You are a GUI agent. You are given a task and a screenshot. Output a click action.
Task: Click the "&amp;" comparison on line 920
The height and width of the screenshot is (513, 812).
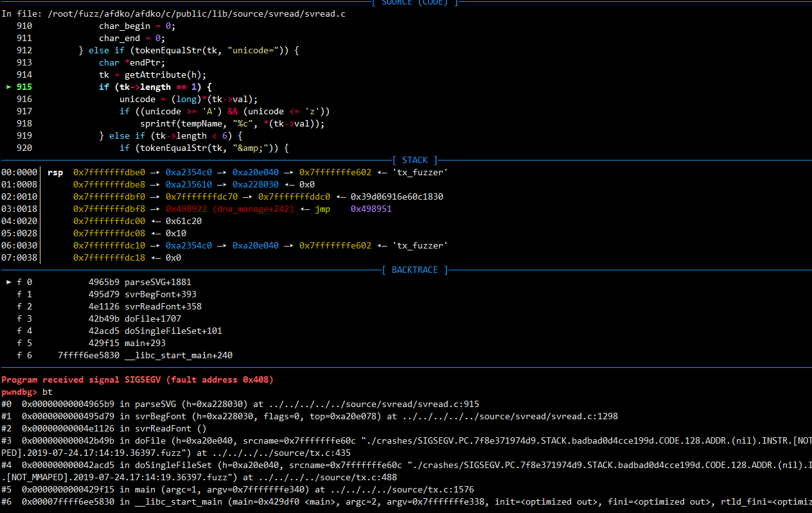[x=204, y=148]
